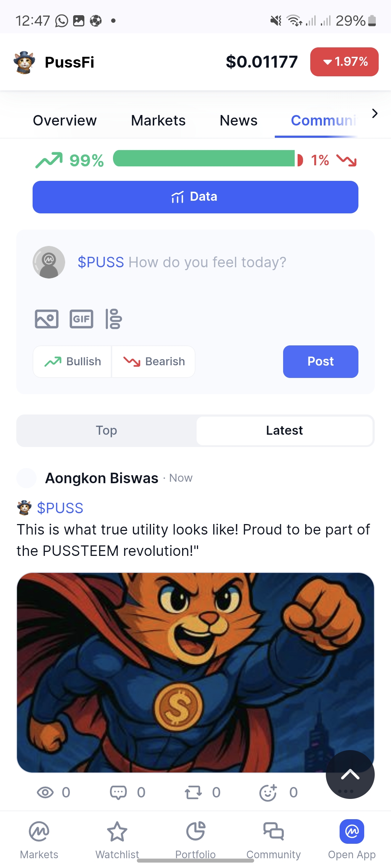Submit with the Post button

point(321,362)
